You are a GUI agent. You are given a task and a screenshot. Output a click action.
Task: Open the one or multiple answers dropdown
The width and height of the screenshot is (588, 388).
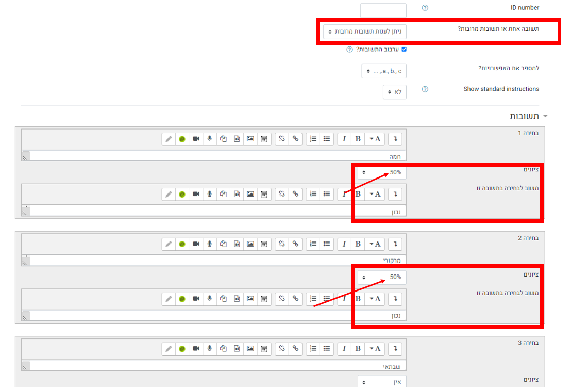(365, 31)
